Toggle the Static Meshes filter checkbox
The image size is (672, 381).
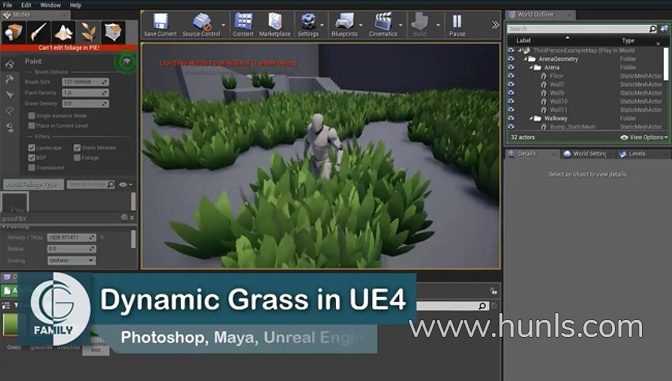(x=77, y=147)
